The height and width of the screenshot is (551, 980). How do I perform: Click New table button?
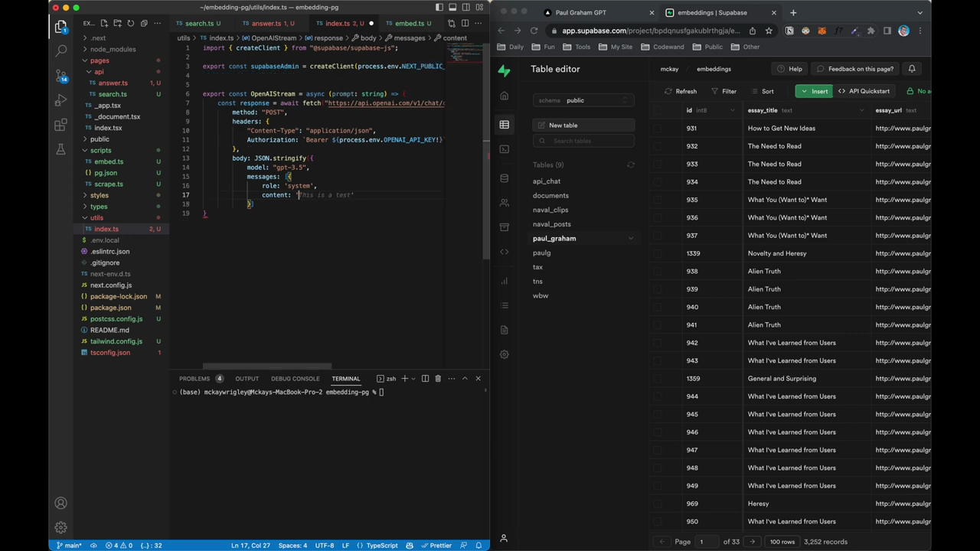583,125
